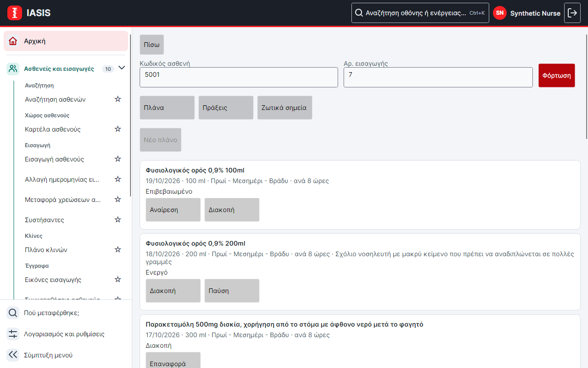
Task: Star the Αλλαγή ημερομηνίας entry
Action: [118, 179]
